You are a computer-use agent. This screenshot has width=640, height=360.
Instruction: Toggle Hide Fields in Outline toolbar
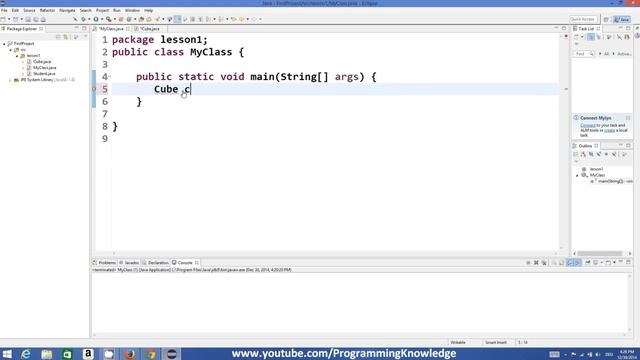591,154
